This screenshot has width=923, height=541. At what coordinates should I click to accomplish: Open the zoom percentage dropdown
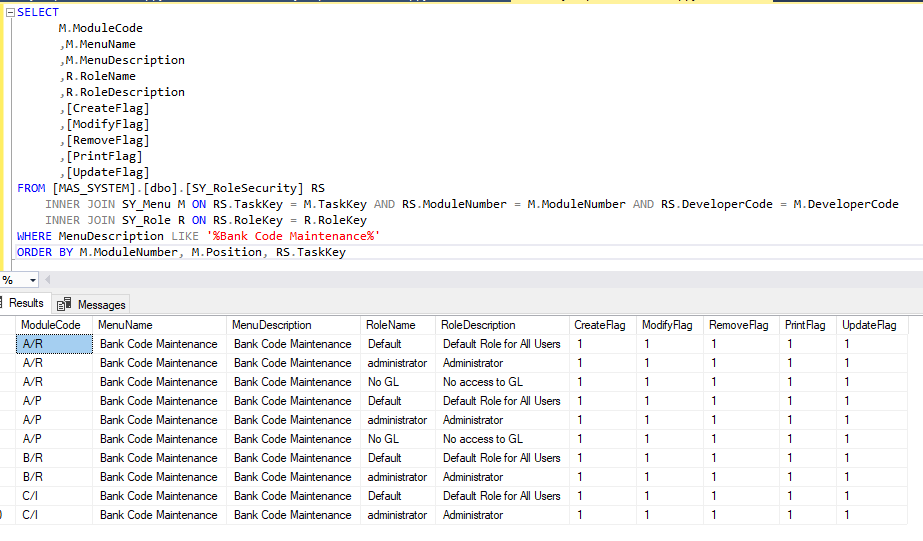point(33,280)
